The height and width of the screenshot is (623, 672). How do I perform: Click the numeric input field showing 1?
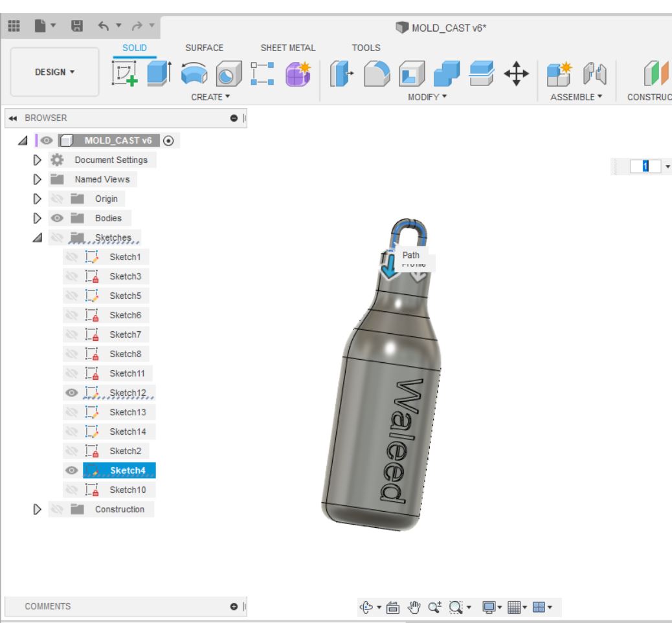click(x=645, y=166)
